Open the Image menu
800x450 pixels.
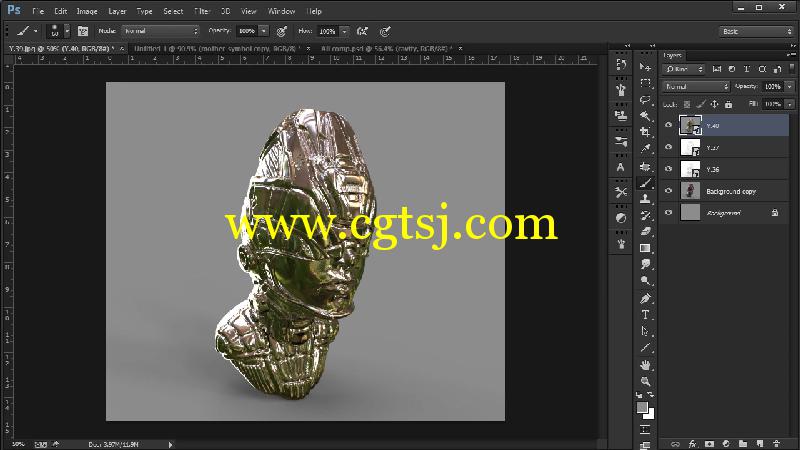87,11
